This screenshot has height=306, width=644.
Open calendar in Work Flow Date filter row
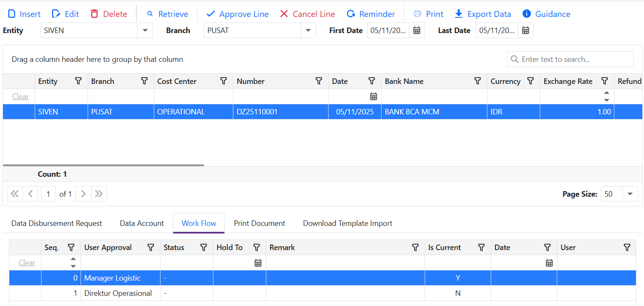pos(549,263)
